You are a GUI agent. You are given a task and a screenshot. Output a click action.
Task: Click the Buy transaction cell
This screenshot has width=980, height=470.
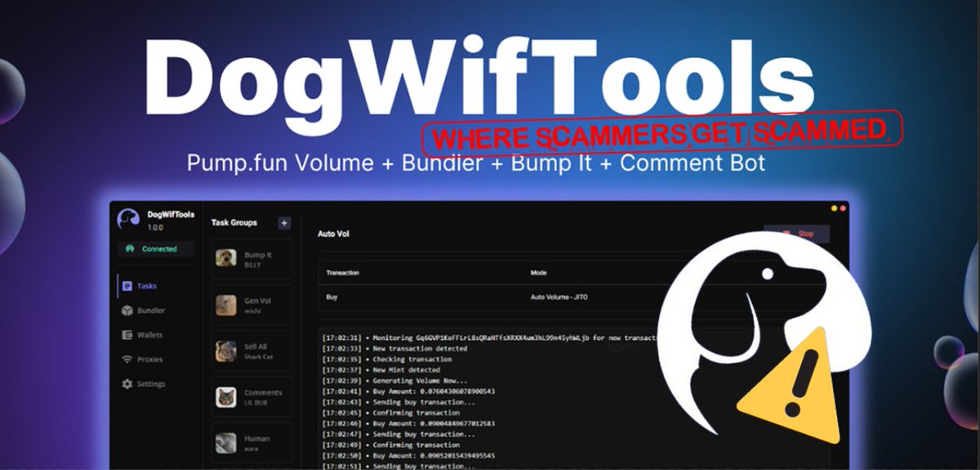tap(332, 298)
